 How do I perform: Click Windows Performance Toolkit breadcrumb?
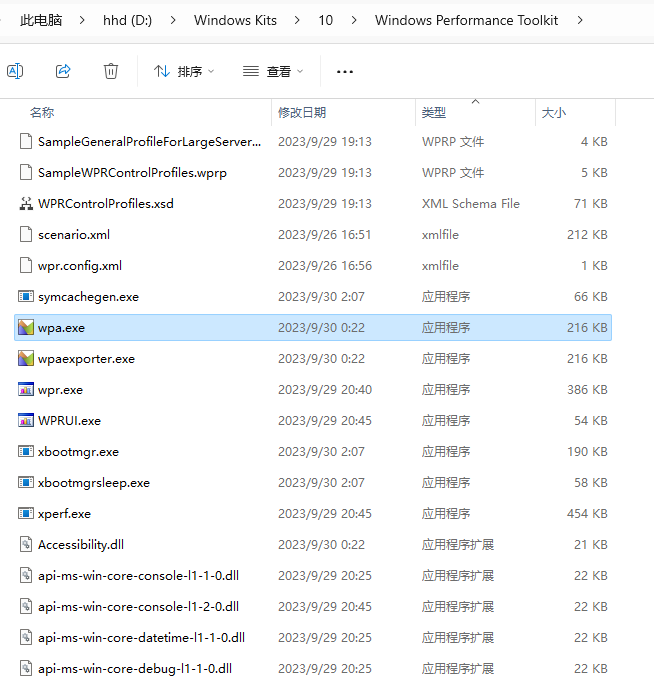(466, 20)
